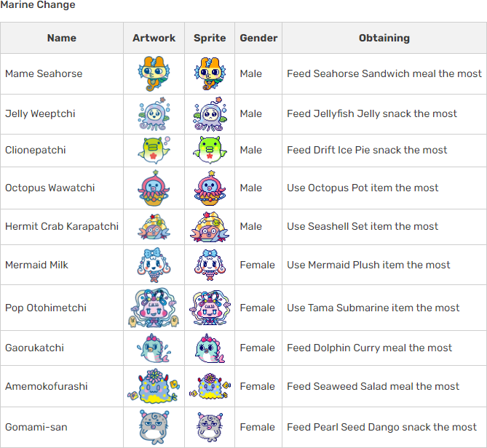Select the Octopus Wawatchi sprite icon
The image size is (487, 448).
tap(210, 188)
